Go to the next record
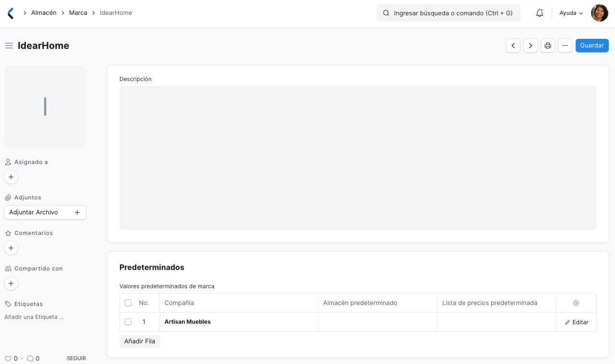Viewport: 615px width, 364px height. coord(531,46)
